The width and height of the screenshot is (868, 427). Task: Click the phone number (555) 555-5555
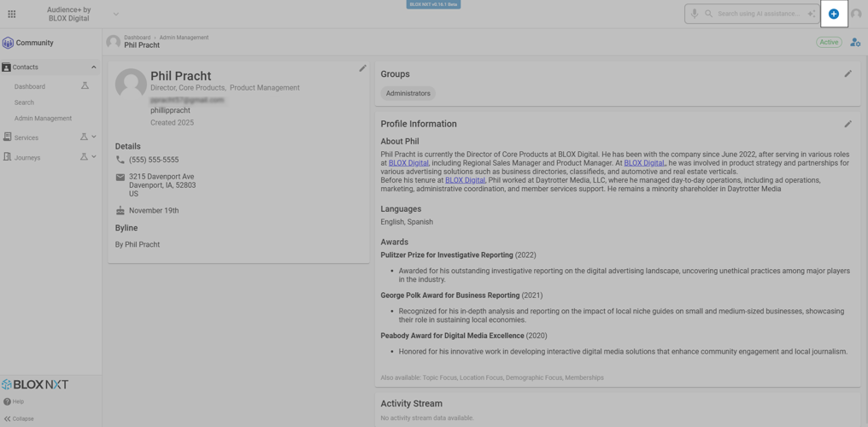click(154, 160)
